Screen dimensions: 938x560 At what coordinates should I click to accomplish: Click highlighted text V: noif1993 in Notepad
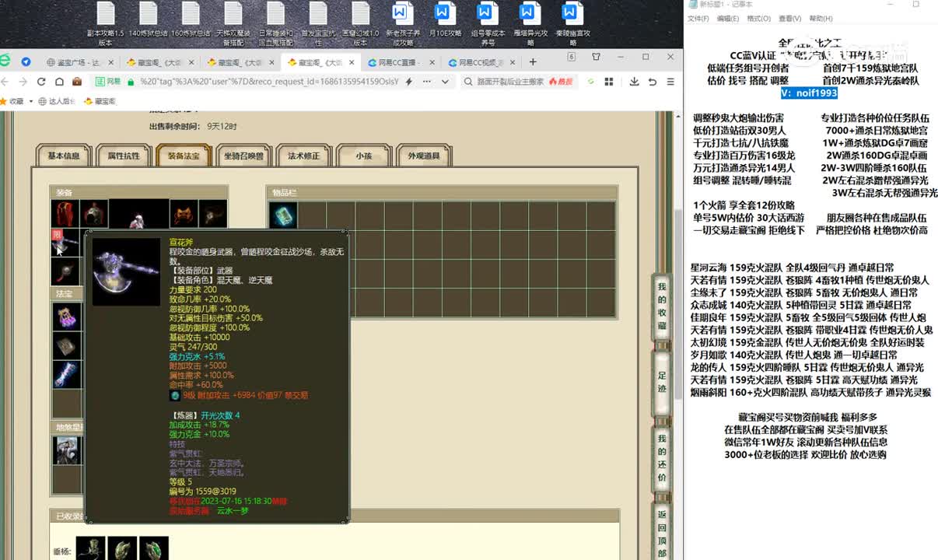[x=809, y=93]
